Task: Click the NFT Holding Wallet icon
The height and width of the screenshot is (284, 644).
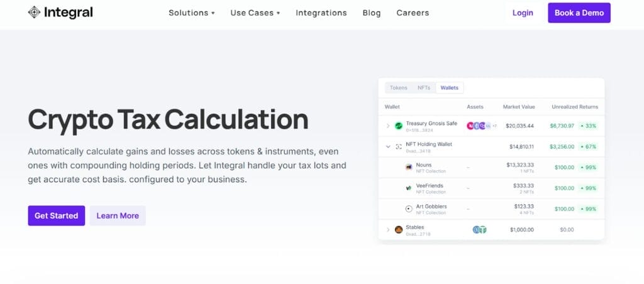Action: (x=398, y=146)
